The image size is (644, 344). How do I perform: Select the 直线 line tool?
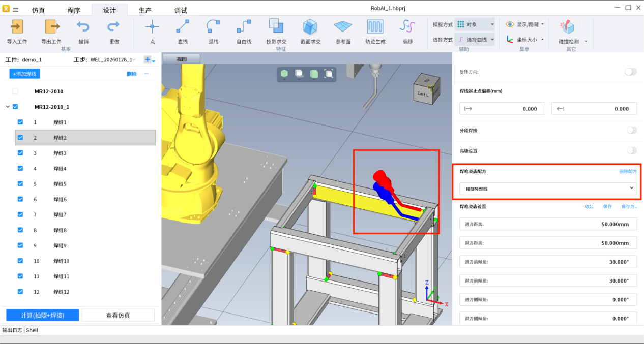point(183,27)
